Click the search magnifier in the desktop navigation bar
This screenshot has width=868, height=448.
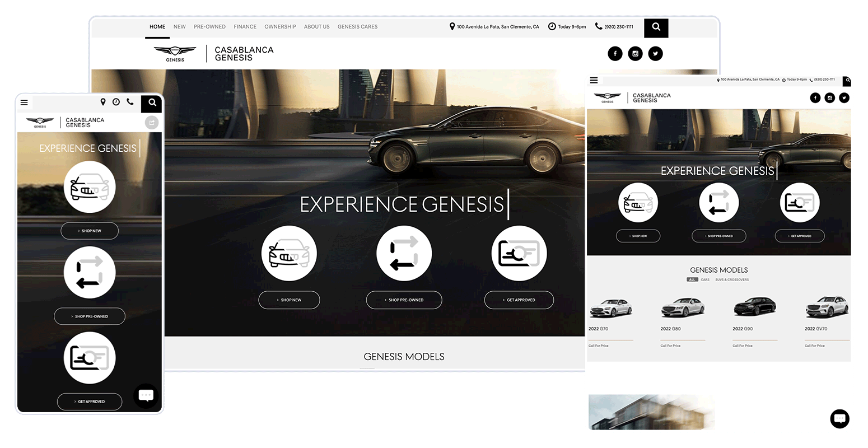point(656,27)
